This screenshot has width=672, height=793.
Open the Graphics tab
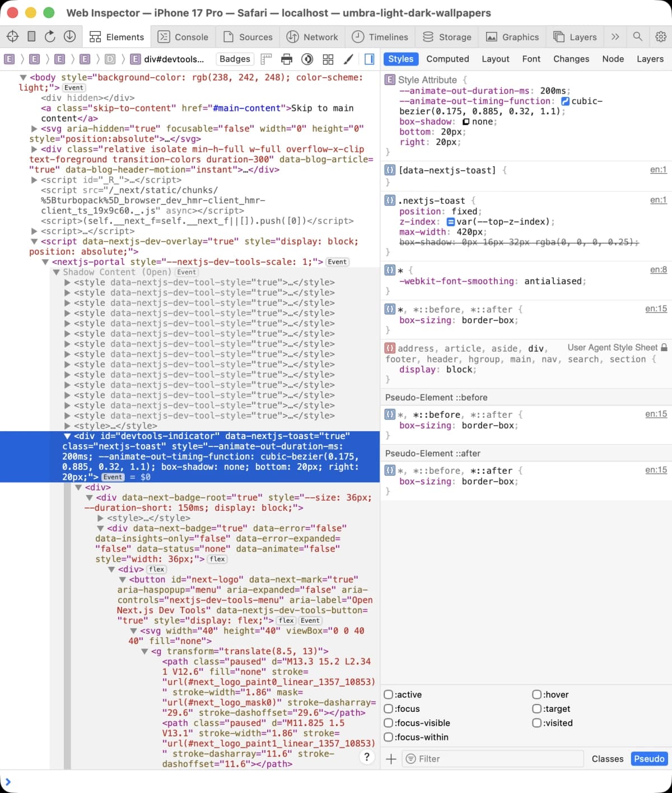(x=512, y=37)
